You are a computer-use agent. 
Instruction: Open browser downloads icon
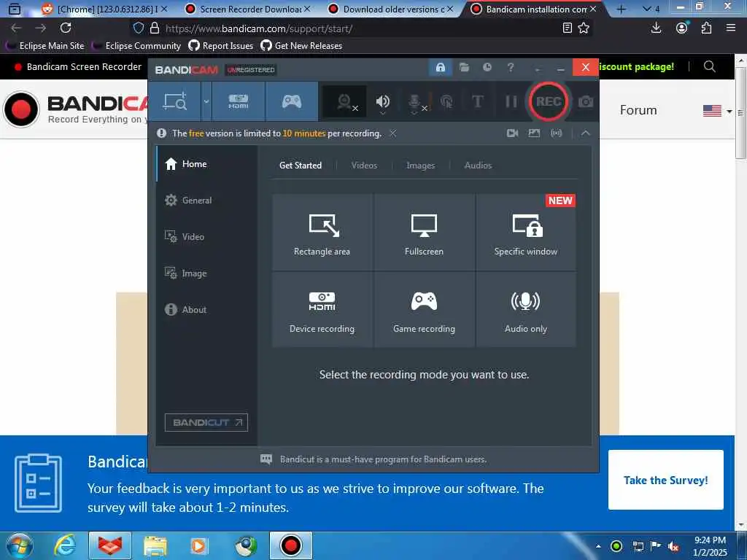click(x=656, y=28)
